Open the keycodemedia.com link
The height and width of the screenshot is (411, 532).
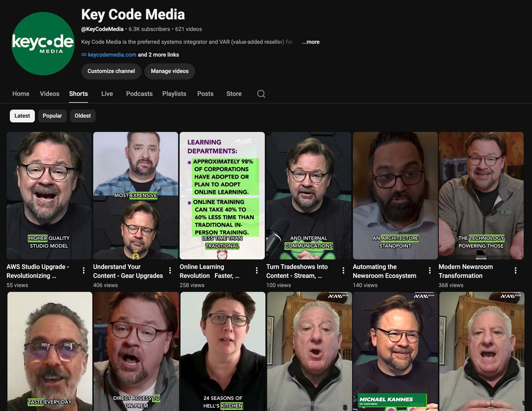pyautogui.click(x=112, y=55)
